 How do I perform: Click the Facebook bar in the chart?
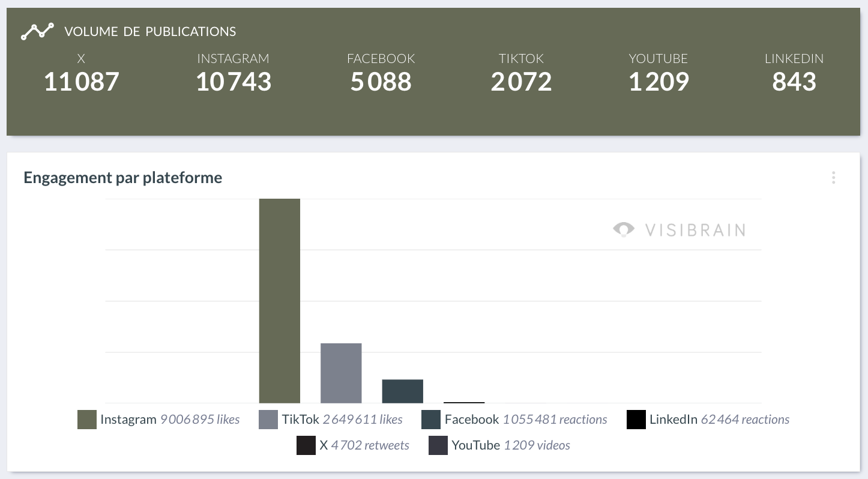coord(403,391)
